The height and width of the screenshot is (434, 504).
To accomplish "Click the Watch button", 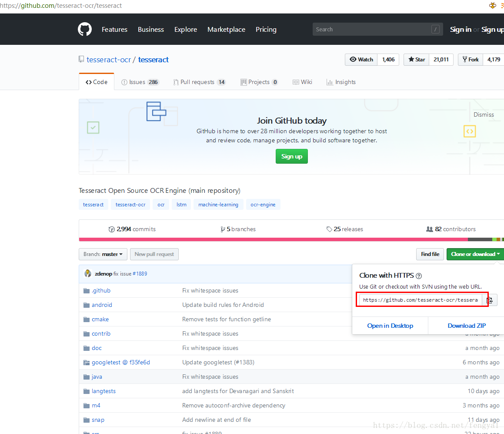I will [x=361, y=60].
